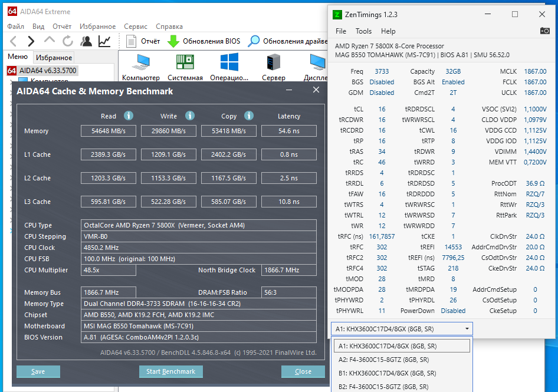This screenshot has height=392, width=558.
Task: Click the ProcODT value 36.9 Ω
Action: click(x=535, y=183)
